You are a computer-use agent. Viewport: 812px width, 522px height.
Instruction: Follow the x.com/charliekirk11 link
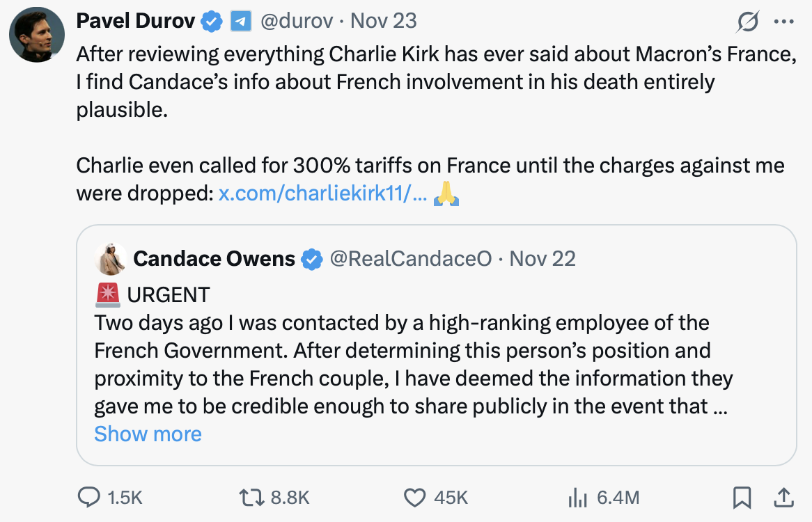pyautogui.click(x=322, y=193)
